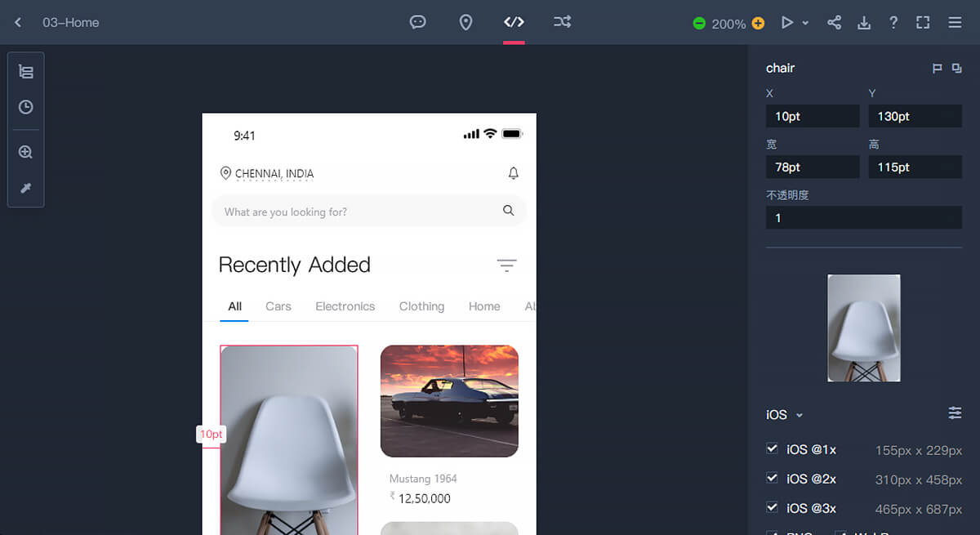Click the 12,50,000 price text

click(x=424, y=498)
